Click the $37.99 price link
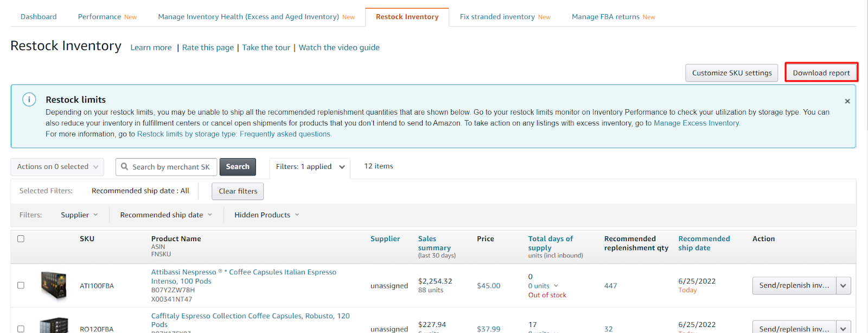 [488, 329]
